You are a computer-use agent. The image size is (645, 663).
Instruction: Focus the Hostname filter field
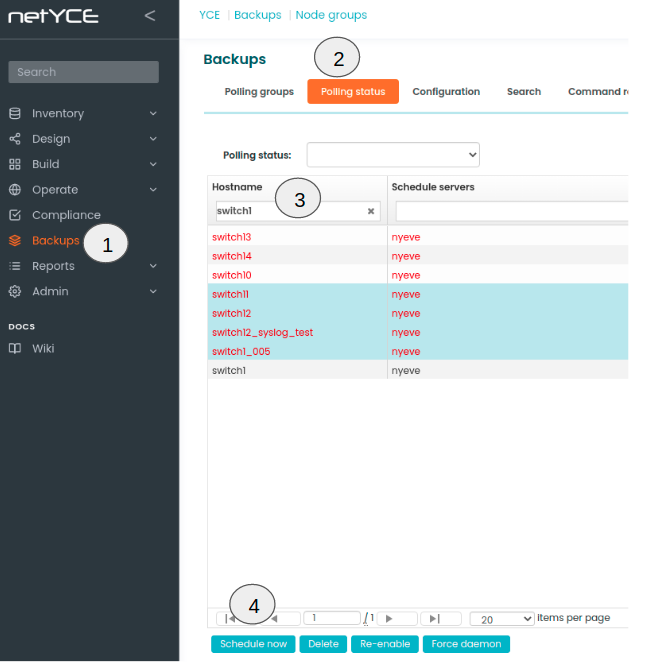click(298, 211)
